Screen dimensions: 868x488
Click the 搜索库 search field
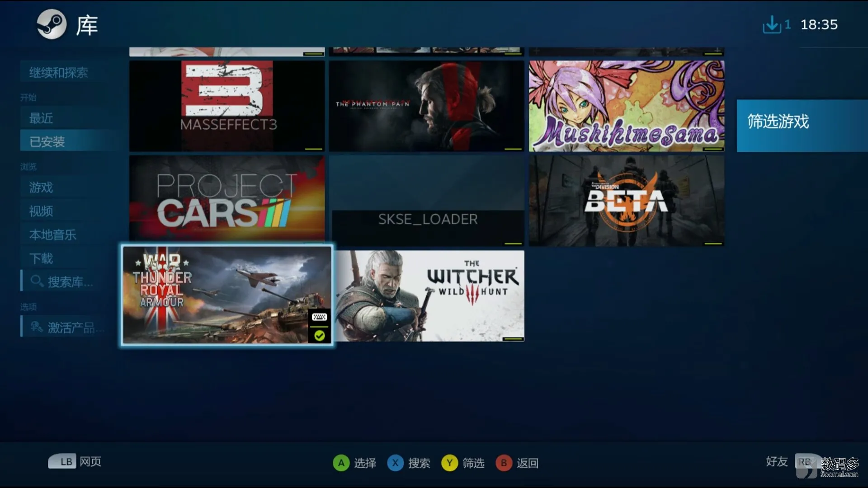[x=68, y=282]
